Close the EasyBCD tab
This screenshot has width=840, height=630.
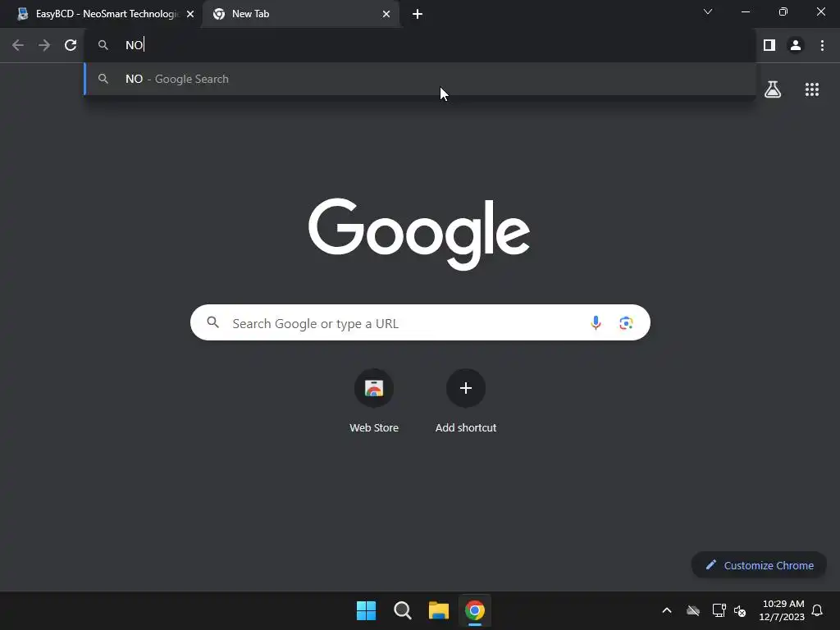coord(190,14)
